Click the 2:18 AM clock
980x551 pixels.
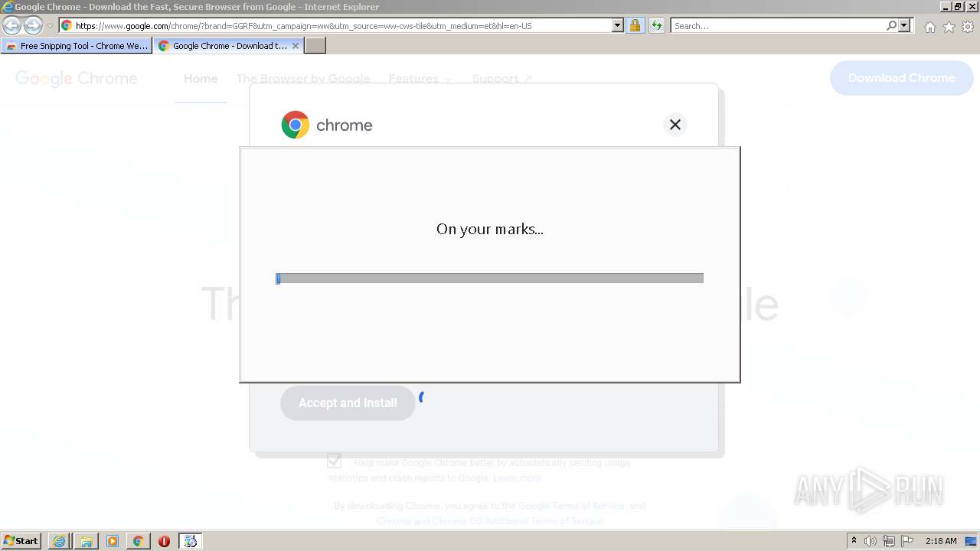pos(941,541)
